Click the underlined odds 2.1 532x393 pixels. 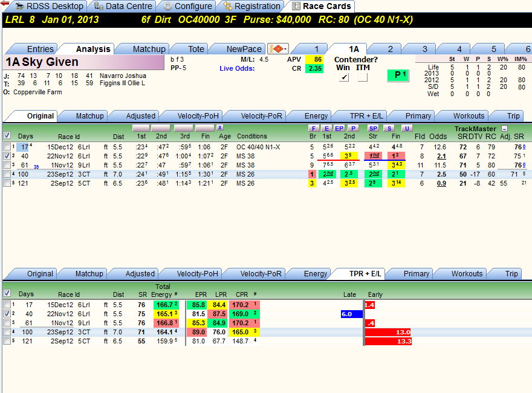pos(441,156)
